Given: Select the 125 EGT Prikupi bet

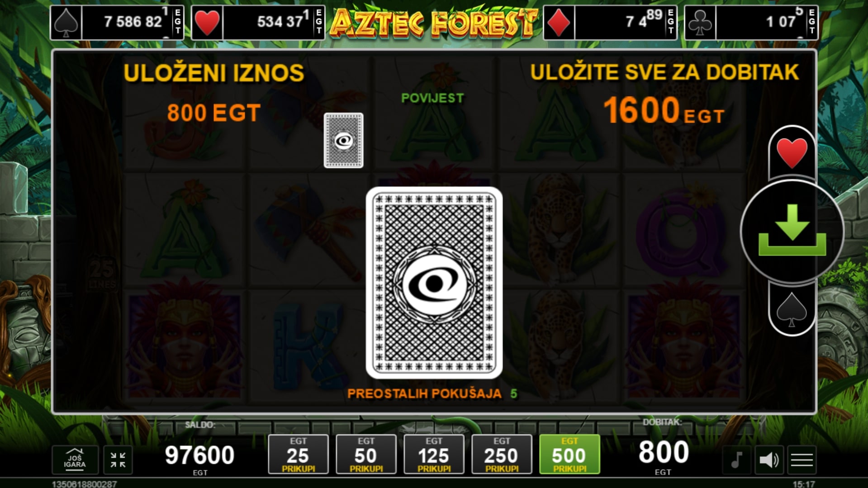Looking at the screenshot, I should pos(434,455).
